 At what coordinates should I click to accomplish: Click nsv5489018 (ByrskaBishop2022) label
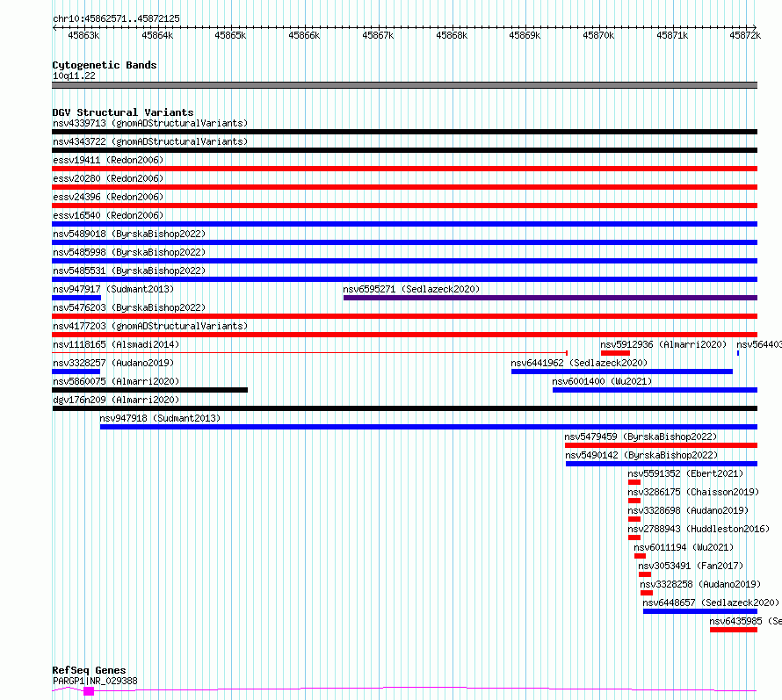pyautogui.click(x=129, y=234)
